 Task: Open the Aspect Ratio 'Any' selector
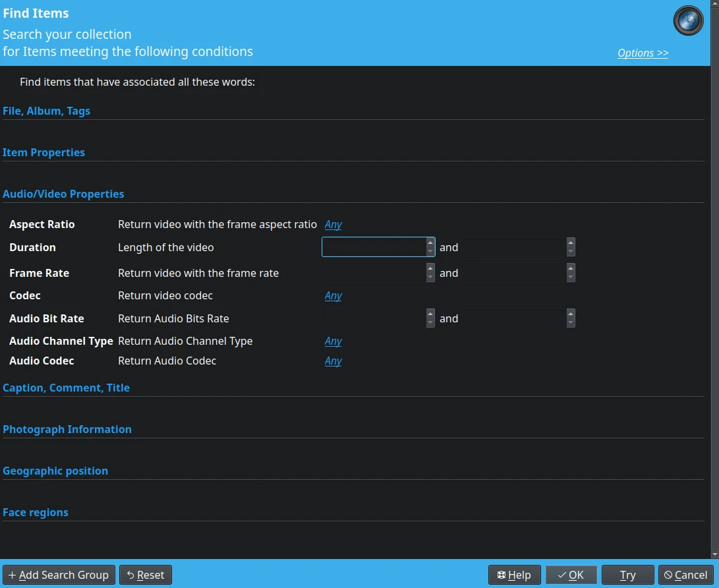(x=333, y=224)
